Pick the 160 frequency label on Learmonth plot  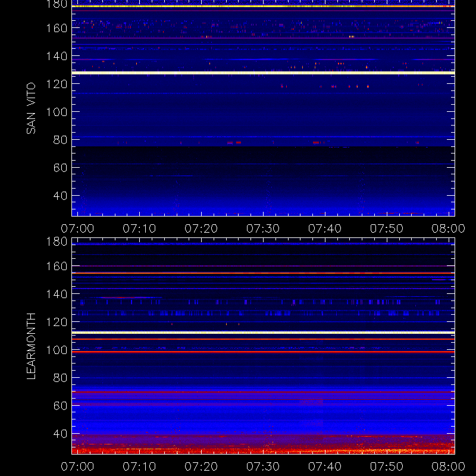(57, 266)
